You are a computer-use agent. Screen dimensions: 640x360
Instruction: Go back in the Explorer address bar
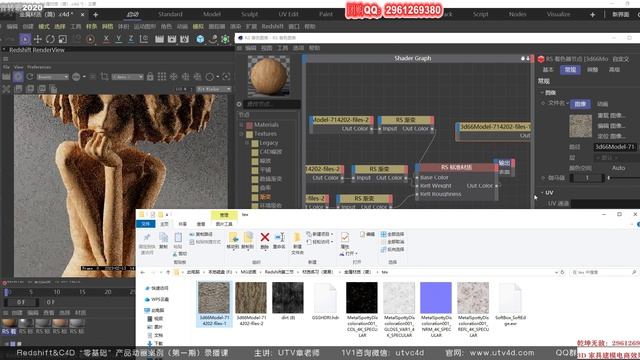[x=142, y=272]
